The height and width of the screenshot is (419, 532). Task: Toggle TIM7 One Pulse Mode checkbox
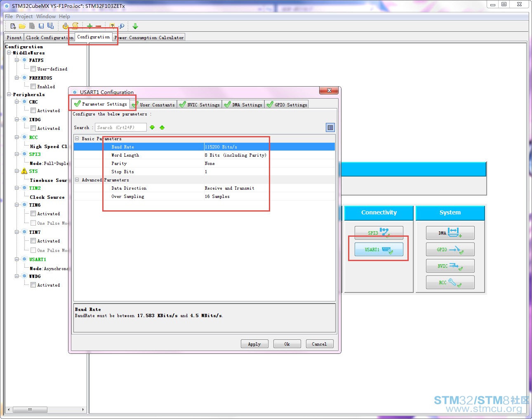33,250
